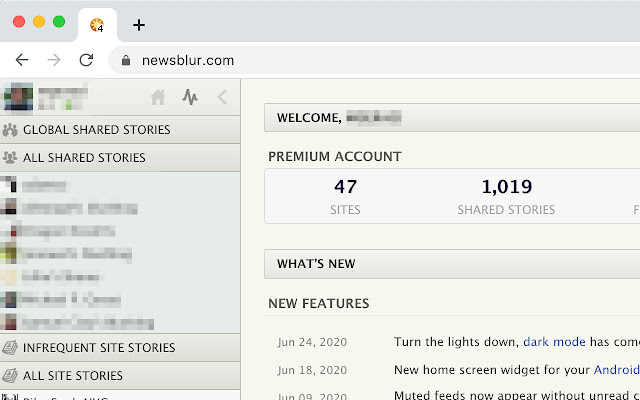Viewport: 640px width, 400px height.
Task: Reload the newsblur.com page
Action: pos(86,60)
